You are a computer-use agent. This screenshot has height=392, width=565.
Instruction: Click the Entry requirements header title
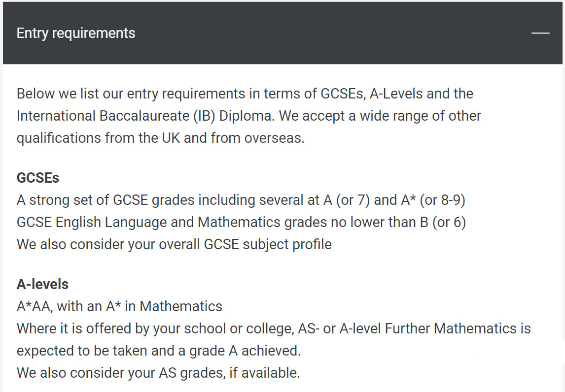pyautogui.click(x=76, y=33)
